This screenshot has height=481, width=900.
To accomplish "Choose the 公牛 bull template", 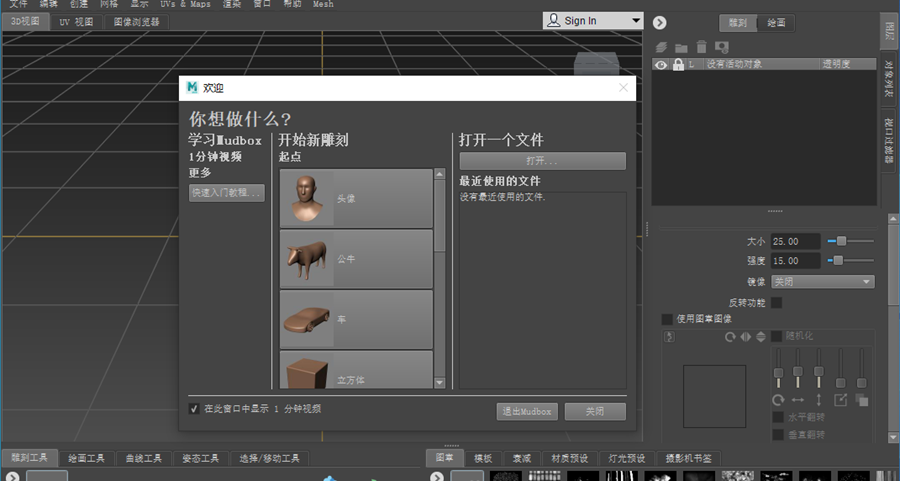I will pyautogui.click(x=356, y=259).
